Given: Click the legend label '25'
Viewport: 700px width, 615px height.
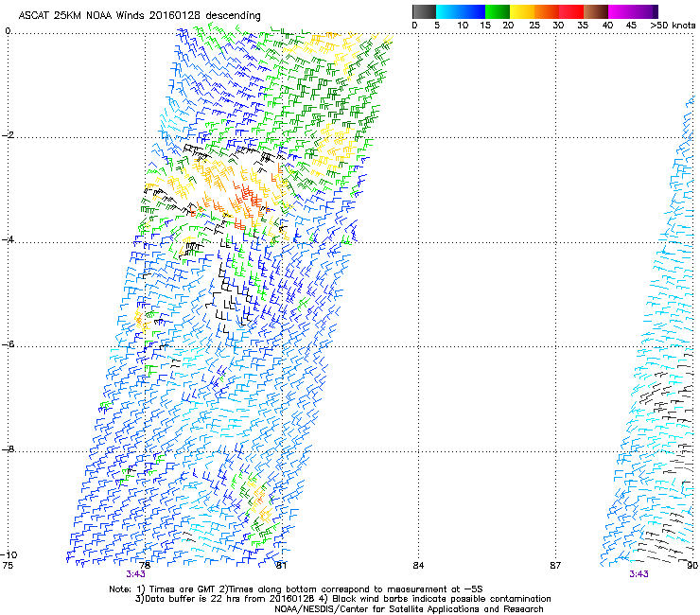Looking at the screenshot, I should 534,26.
